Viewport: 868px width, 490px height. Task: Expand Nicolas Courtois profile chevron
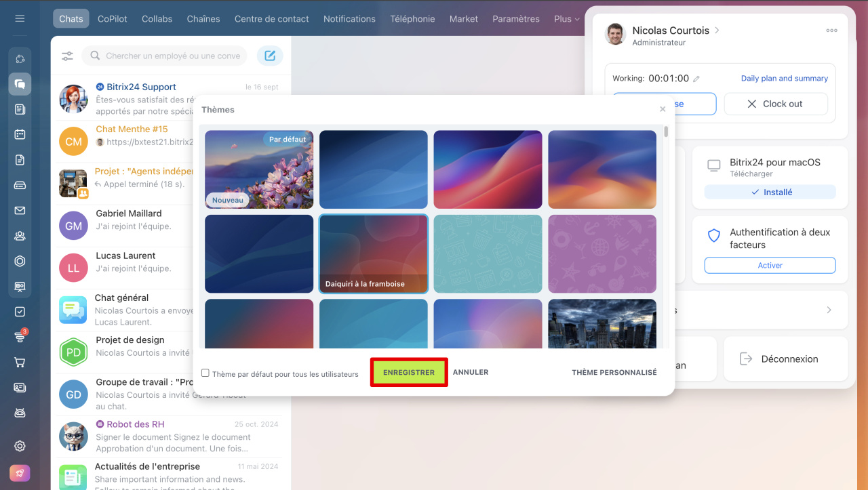click(717, 30)
